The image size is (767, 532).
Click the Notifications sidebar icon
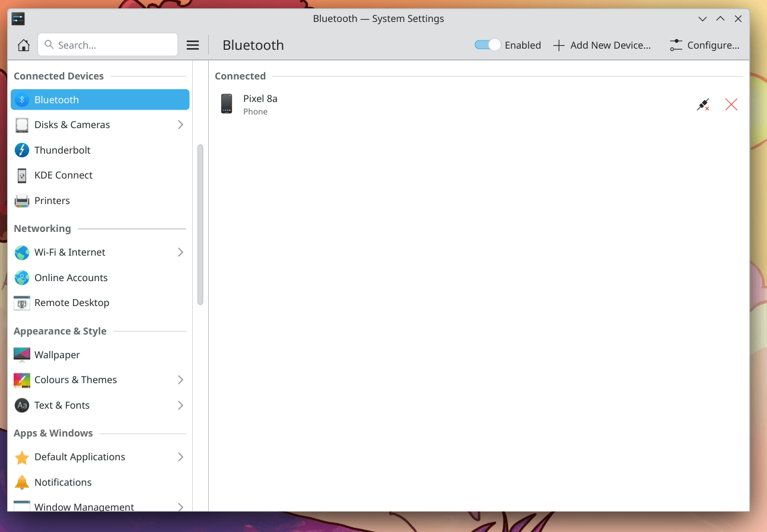click(22, 482)
